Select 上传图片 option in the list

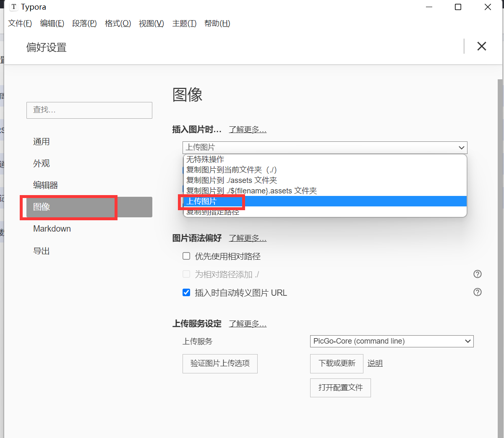point(325,201)
